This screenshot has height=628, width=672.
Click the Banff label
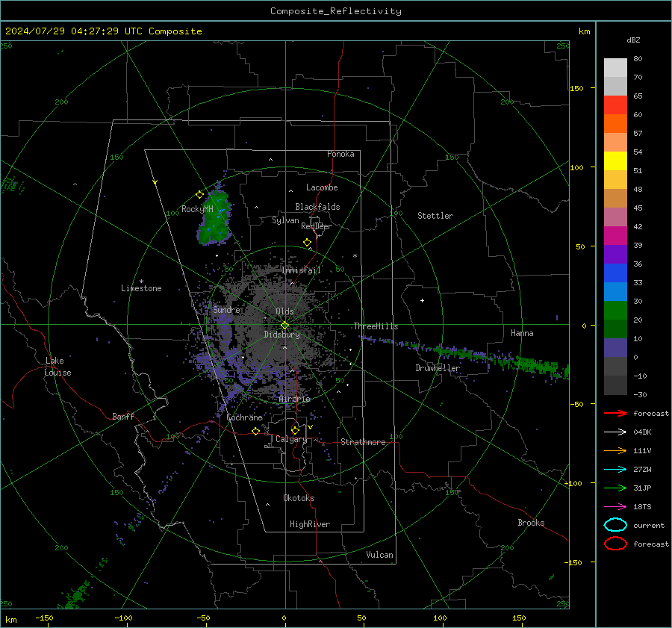coord(123,417)
